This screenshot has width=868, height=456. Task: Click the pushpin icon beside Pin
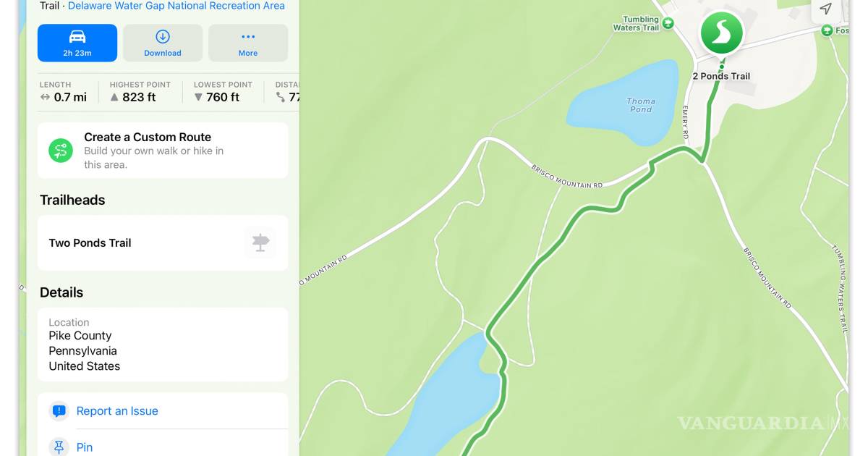pyautogui.click(x=59, y=447)
